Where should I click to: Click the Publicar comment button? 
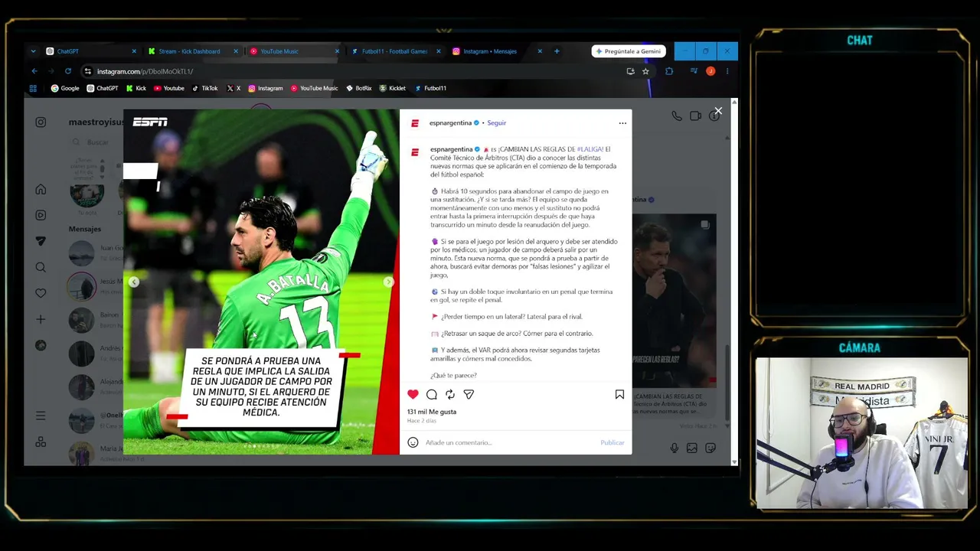pos(612,442)
